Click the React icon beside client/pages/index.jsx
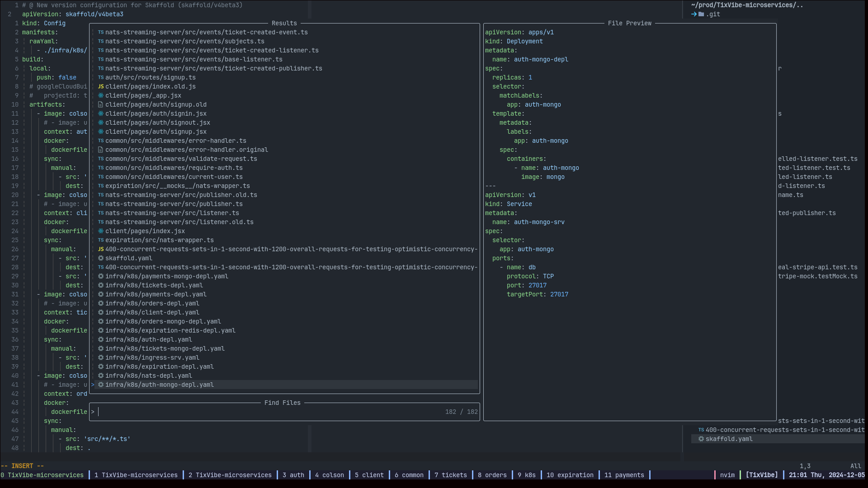Viewport: 868px width, 488px height. (101, 231)
